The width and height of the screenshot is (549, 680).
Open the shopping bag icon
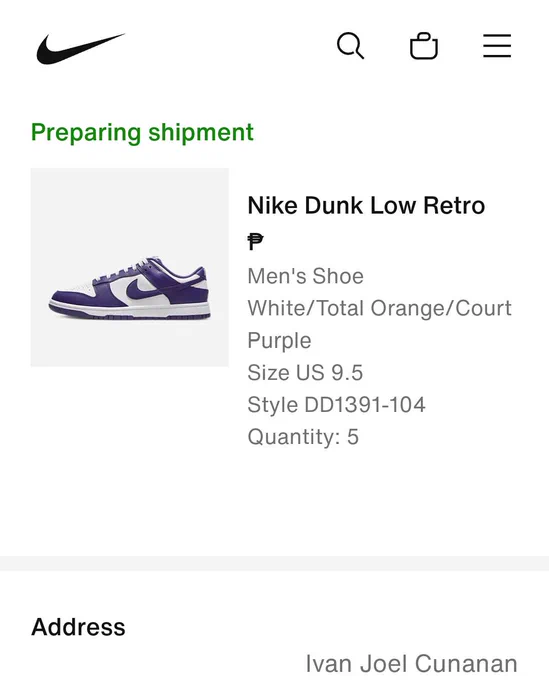pos(424,46)
